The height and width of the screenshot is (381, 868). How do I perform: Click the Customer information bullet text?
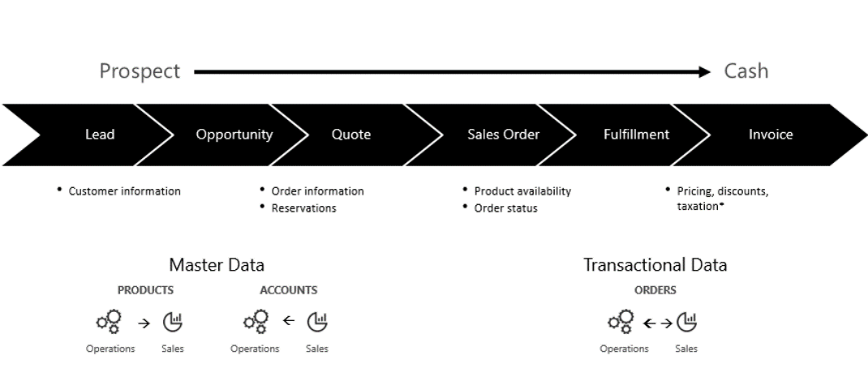point(125,191)
